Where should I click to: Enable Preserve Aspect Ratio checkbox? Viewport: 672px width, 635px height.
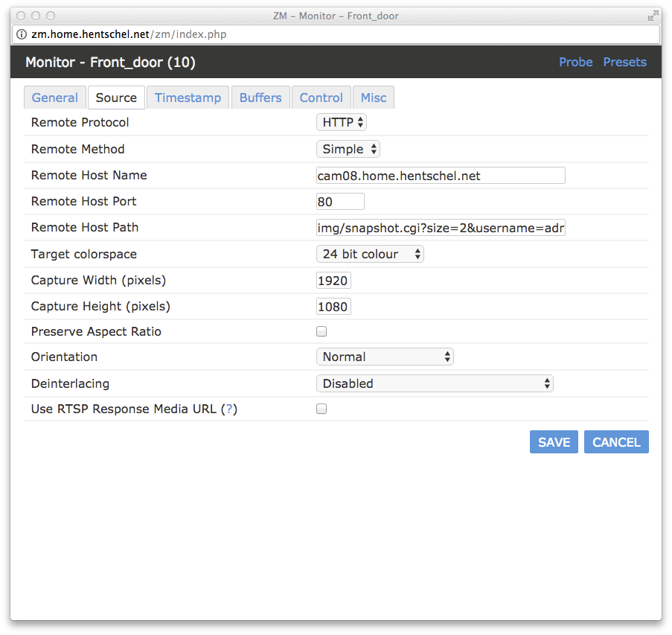pos(321,331)
